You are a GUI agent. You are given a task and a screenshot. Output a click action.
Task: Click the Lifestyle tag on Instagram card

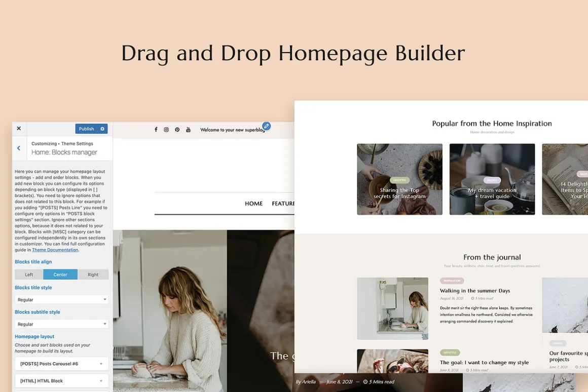(399, 180)
